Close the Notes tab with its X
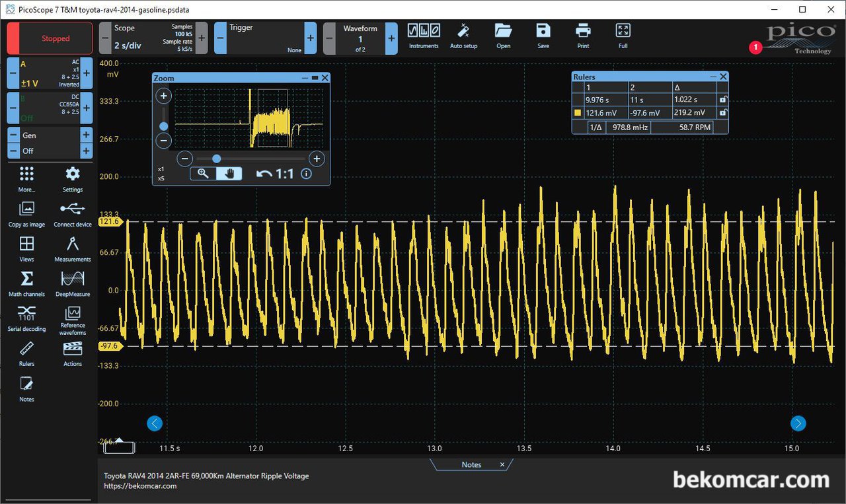 coord(502,464)
